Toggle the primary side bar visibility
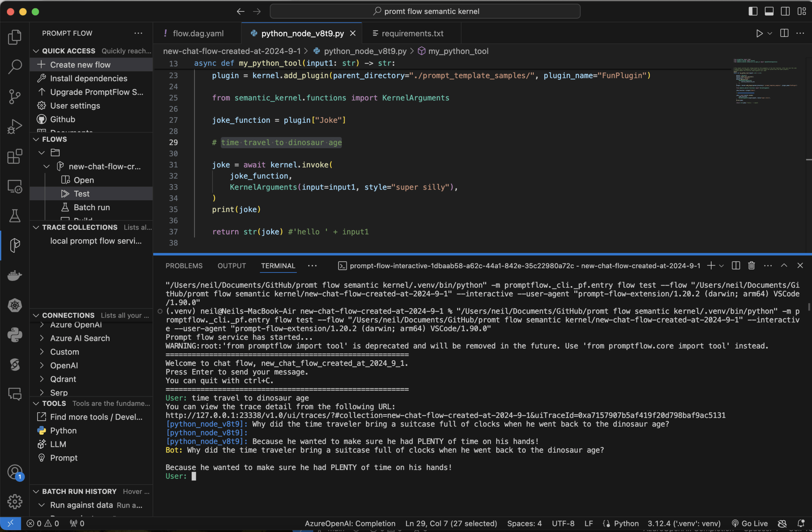812x532 pixels. click(x=753, y=11)
